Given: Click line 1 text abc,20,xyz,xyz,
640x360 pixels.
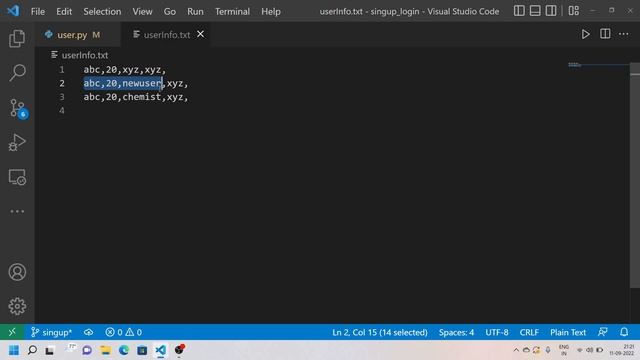Looking at the screenshot, I should [125, 70].
